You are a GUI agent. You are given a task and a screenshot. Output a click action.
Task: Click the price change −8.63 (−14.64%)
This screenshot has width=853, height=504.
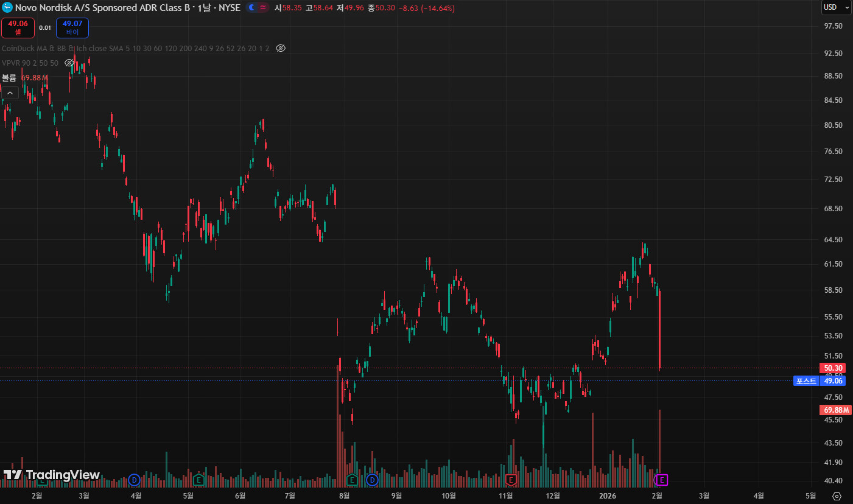(x=426, y=8)
